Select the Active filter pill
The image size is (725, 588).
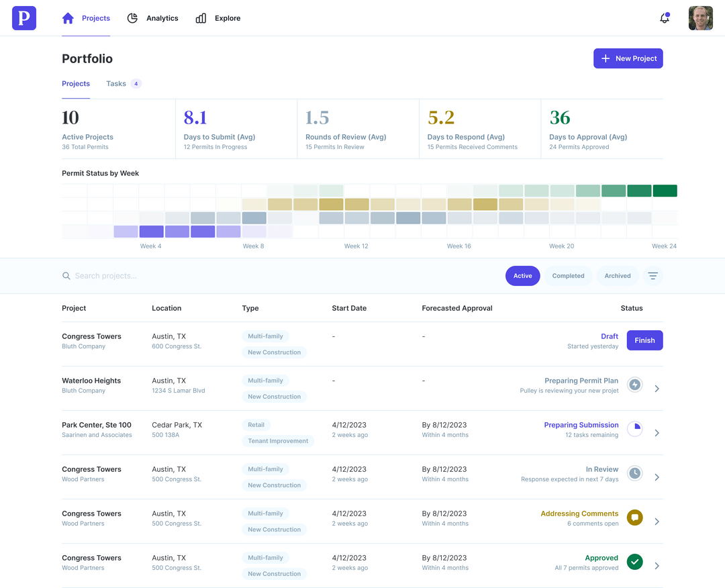522,275
